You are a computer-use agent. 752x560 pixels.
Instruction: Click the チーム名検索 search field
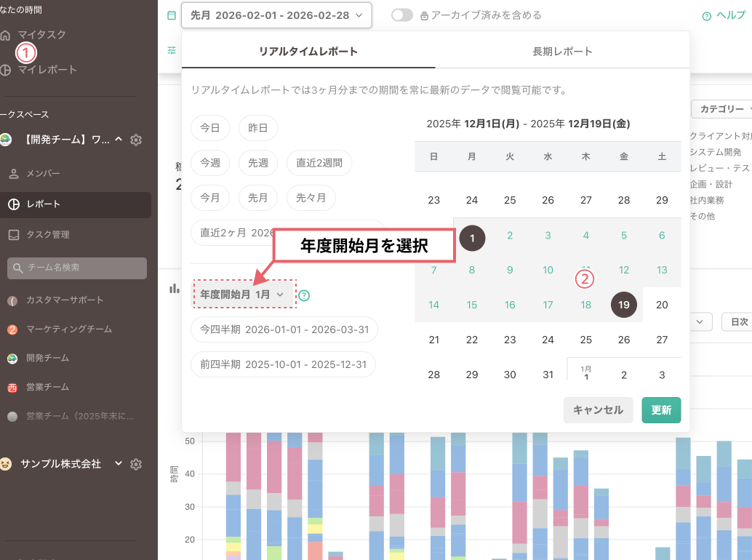pyautogui.click(x=77, y=268)
